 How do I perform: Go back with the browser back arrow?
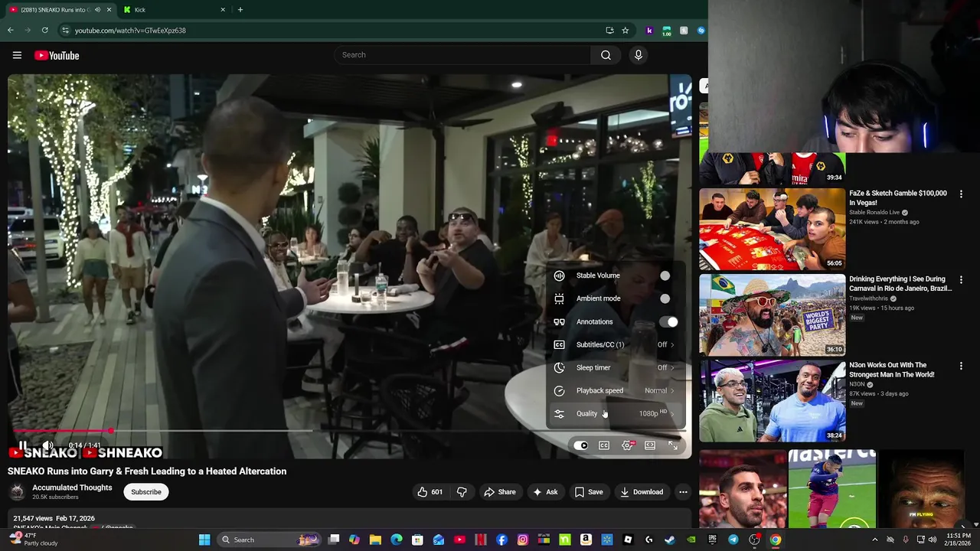tap(10, 31)
